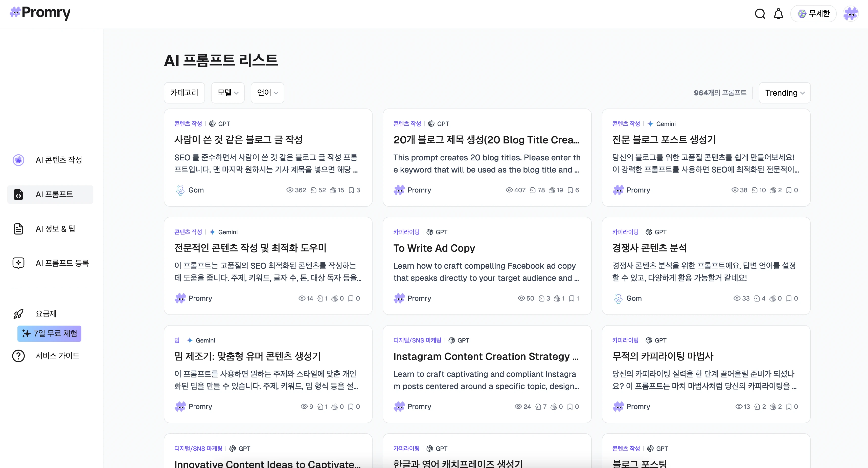Open 밈 제조기 prompt title
The height and width of the screenshot is (468, 868).
(x=248, y=356)
